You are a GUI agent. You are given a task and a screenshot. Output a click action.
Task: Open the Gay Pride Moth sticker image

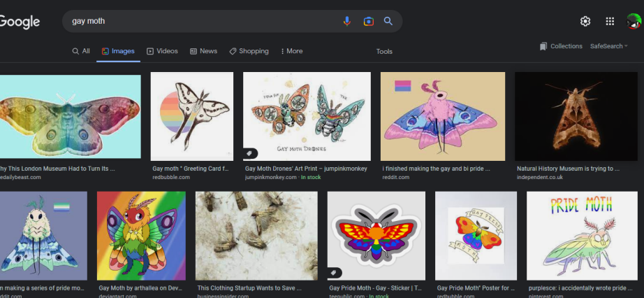coord(376,236)
